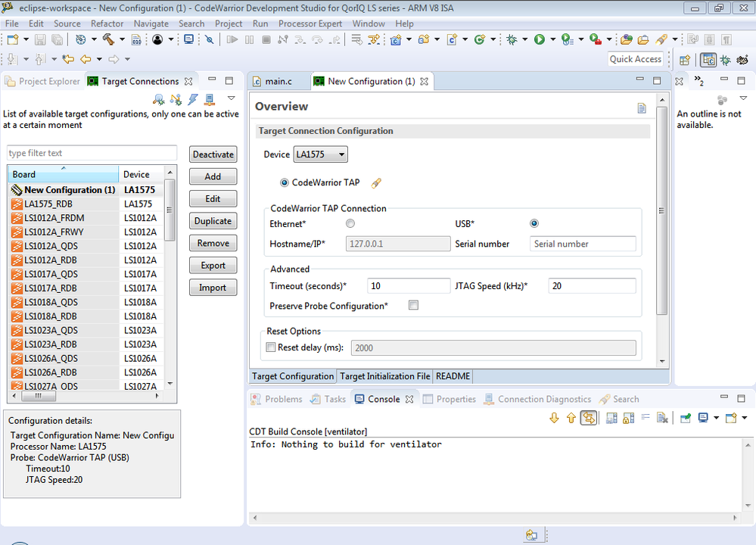This screenshot has width=756, height=545.
Task: Click the board list horizontal scrollbar thumb
Action: [x=39, y=396]
